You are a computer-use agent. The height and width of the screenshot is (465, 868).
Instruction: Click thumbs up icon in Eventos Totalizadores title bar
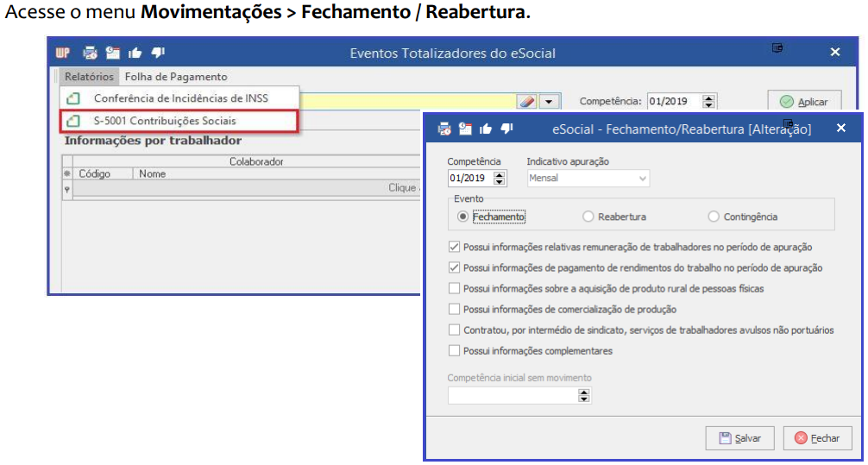tap(135, 53)
